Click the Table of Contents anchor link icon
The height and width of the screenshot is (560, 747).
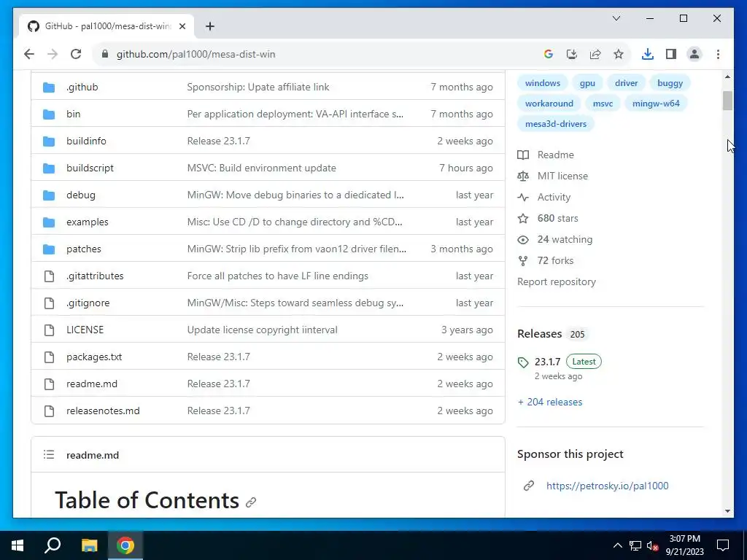click(x=251, y=502)
